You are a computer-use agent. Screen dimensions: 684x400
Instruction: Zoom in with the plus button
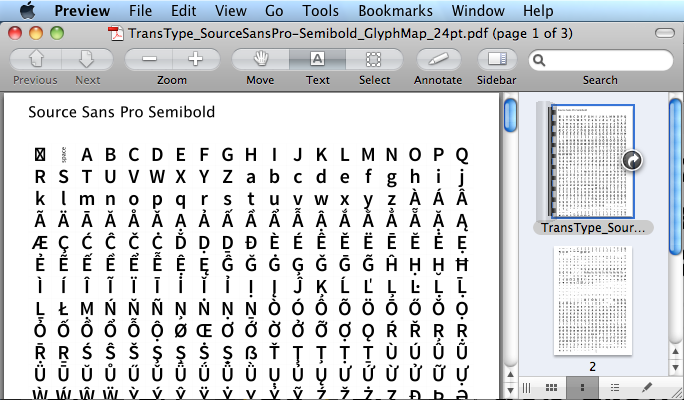(x=196, y=59)
